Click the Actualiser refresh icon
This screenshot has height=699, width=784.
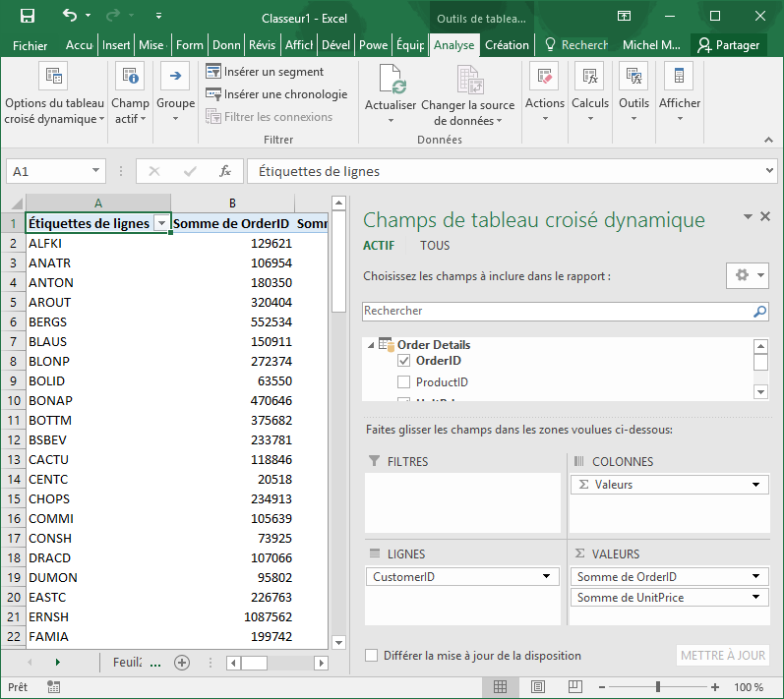coord(391,81)
